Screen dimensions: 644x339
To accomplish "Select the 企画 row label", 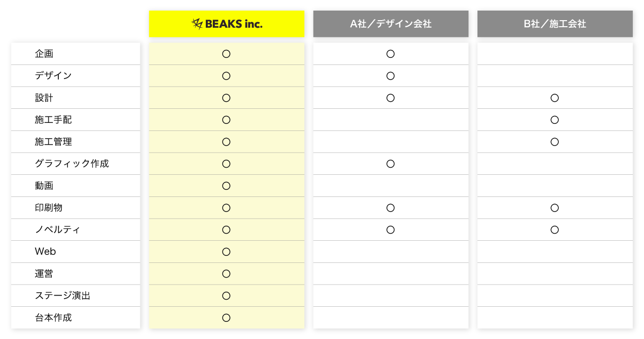I will pyautogui.click(x=44, y=54).
